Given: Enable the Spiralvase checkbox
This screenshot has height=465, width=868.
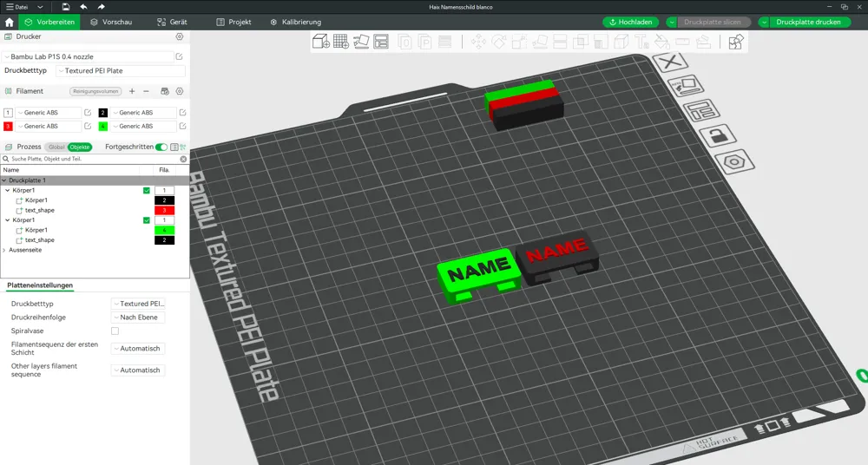Looking at the screenshot, I should tap(115, 331).
